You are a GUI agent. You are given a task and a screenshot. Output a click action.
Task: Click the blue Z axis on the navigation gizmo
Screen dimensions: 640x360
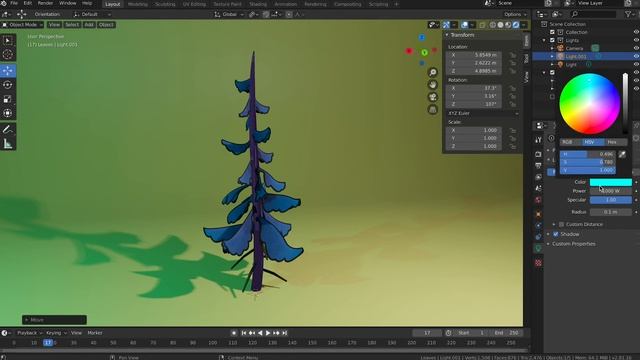coord(422,38)
